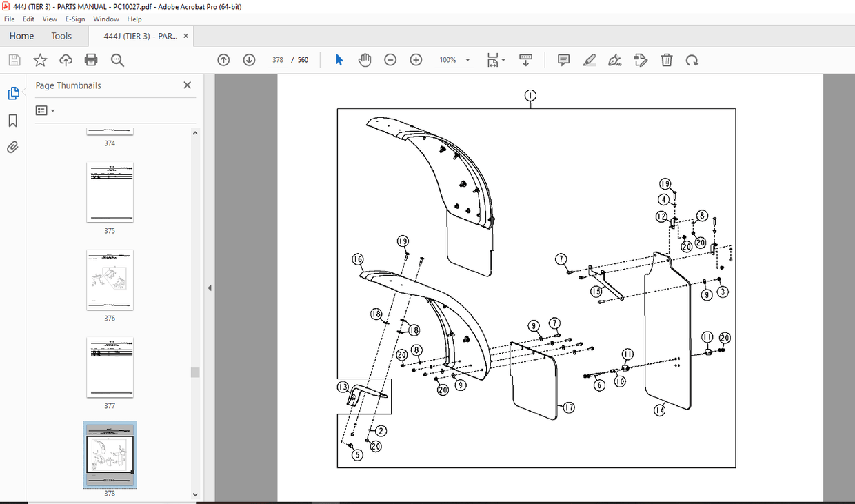855x504 pixels.
Task: Delete the current page with trash icon
Action: coord(666,60)
